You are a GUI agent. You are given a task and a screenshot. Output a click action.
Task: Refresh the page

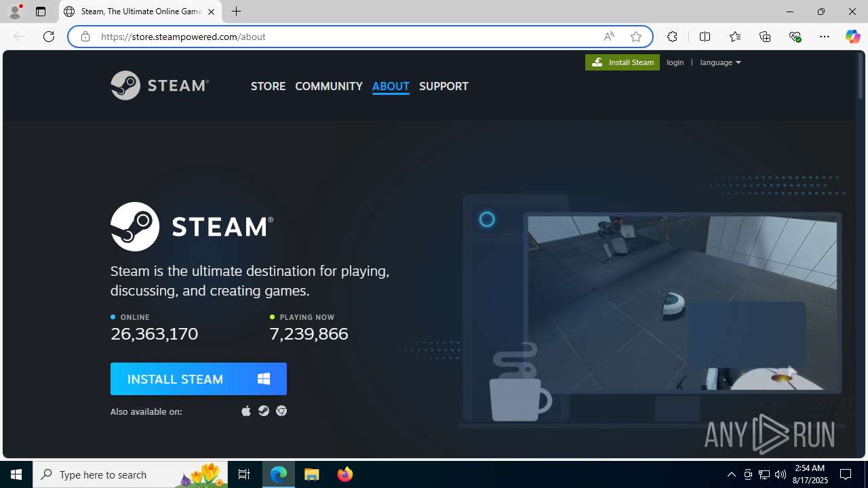pos(49,37)
